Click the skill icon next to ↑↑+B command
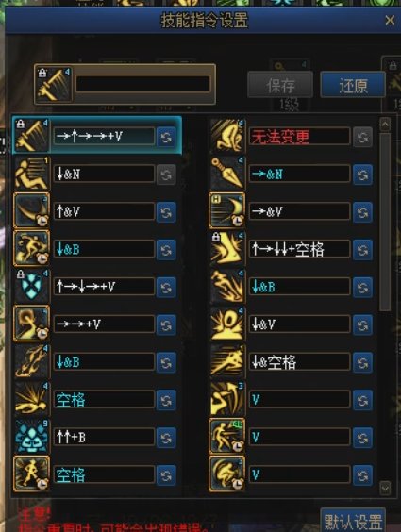The height and width of the screenshot is (532, 401). coord(31,437)
